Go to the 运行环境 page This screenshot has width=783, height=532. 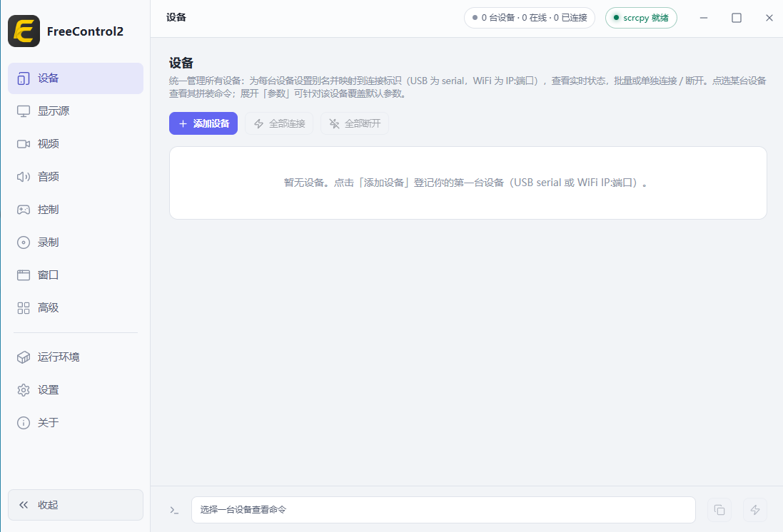(x=76, y=357)
